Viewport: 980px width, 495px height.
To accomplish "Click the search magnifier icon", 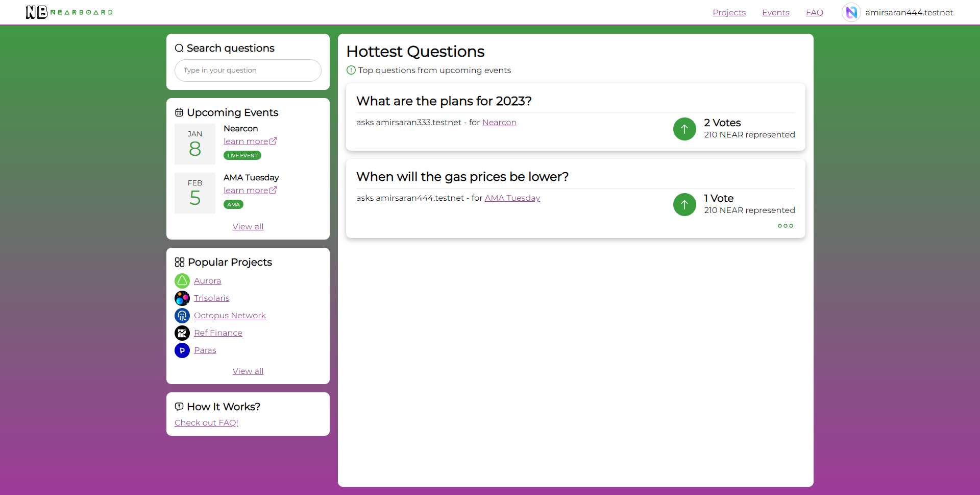I will [x=179, y=48].
